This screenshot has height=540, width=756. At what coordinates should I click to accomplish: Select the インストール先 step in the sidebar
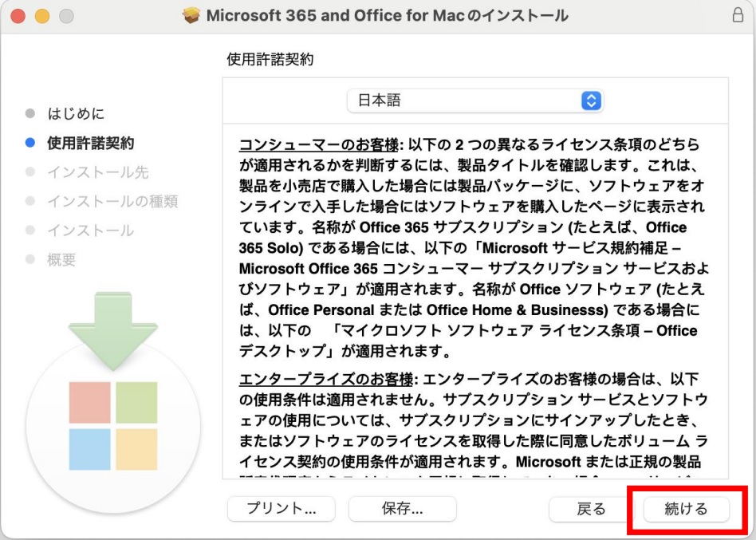click(98, 172)
